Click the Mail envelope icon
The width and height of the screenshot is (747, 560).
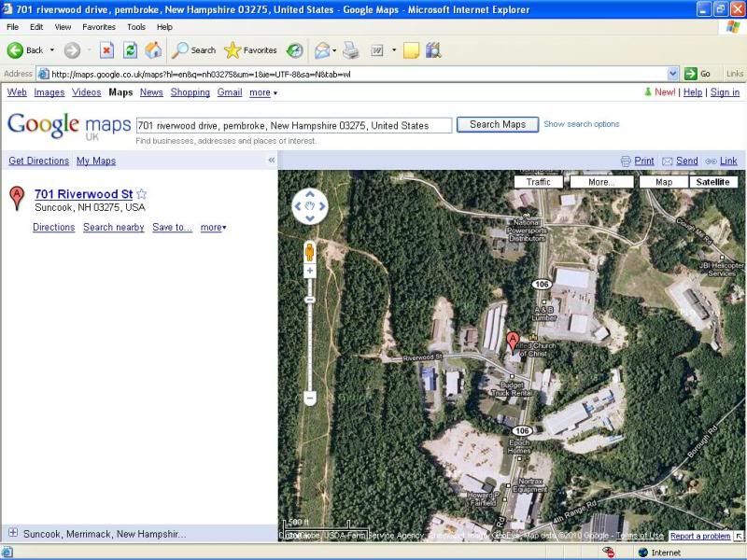(322, 50)
